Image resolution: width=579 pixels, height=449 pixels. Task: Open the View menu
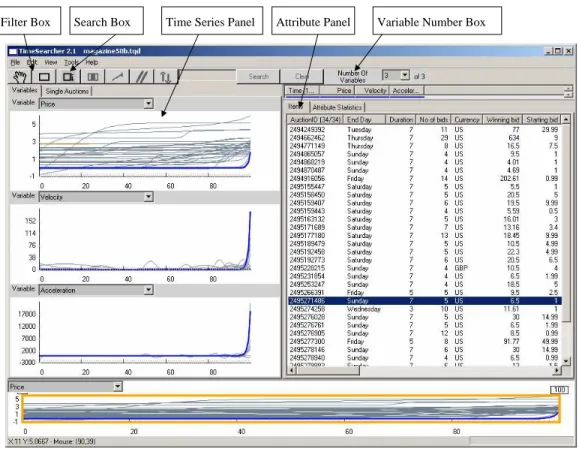tap(51, 62)
